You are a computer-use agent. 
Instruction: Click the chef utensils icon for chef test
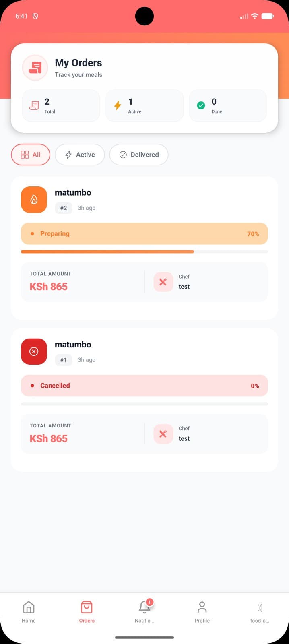click(163, 282)
